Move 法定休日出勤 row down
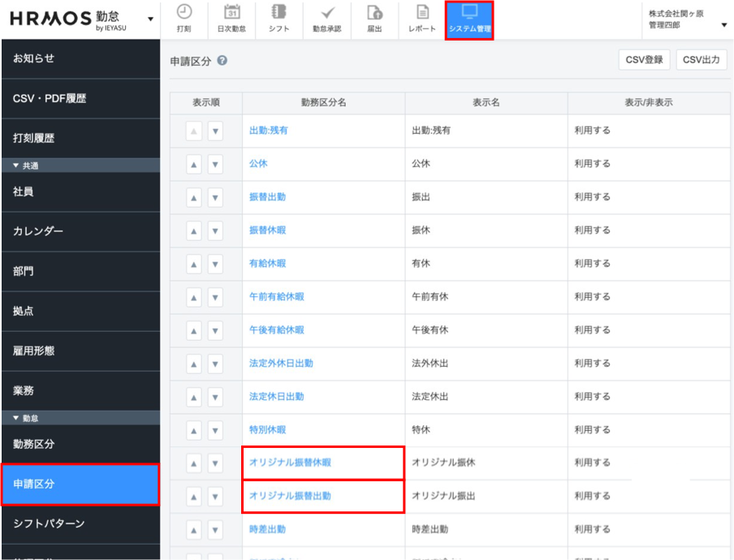This screenshot has height=560, width=734. click(215, 398)
